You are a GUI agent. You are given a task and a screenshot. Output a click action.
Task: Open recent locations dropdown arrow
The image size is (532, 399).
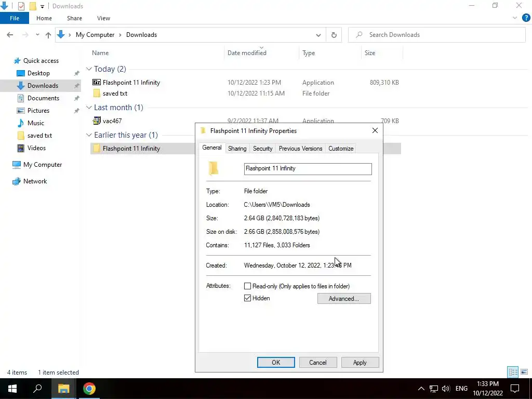pos(37,35)
